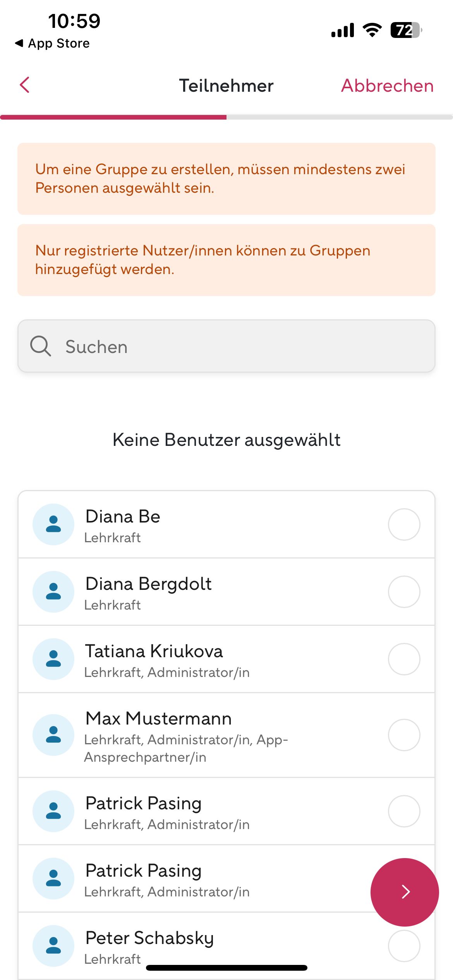
Task: Click the step progress bar
Action: click(x=226, y=117)
